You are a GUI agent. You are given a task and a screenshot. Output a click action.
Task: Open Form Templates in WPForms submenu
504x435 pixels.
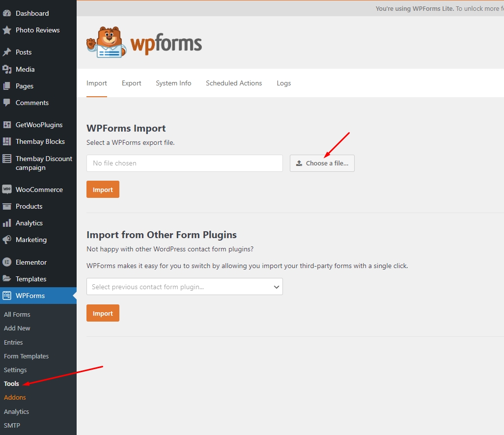click(26, 356)
